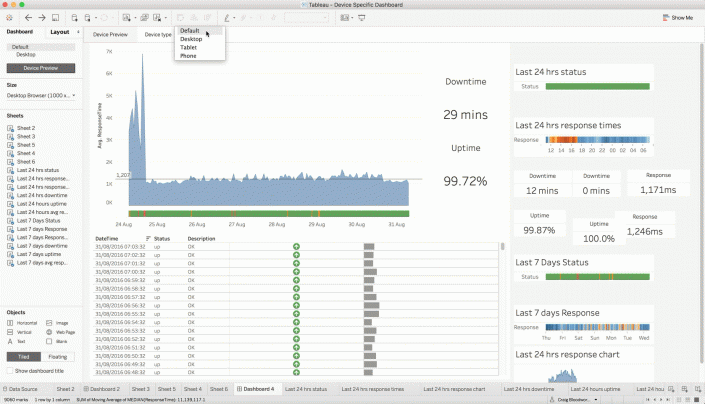The height and width of the screenshot is (404, 705).
Task: Open Last 24 hrs status tab
Action: (x=306, y=389)
